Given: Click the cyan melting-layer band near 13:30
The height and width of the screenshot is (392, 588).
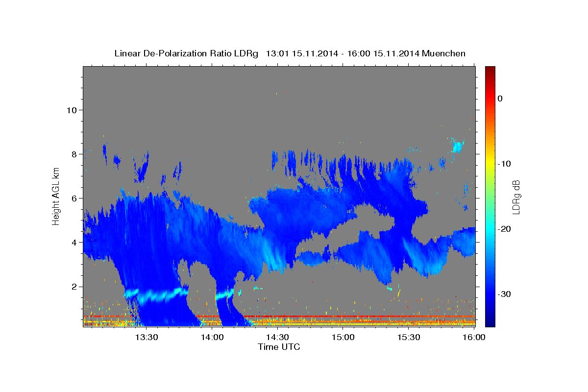Looking at the screenshot, I should [156, 295].
